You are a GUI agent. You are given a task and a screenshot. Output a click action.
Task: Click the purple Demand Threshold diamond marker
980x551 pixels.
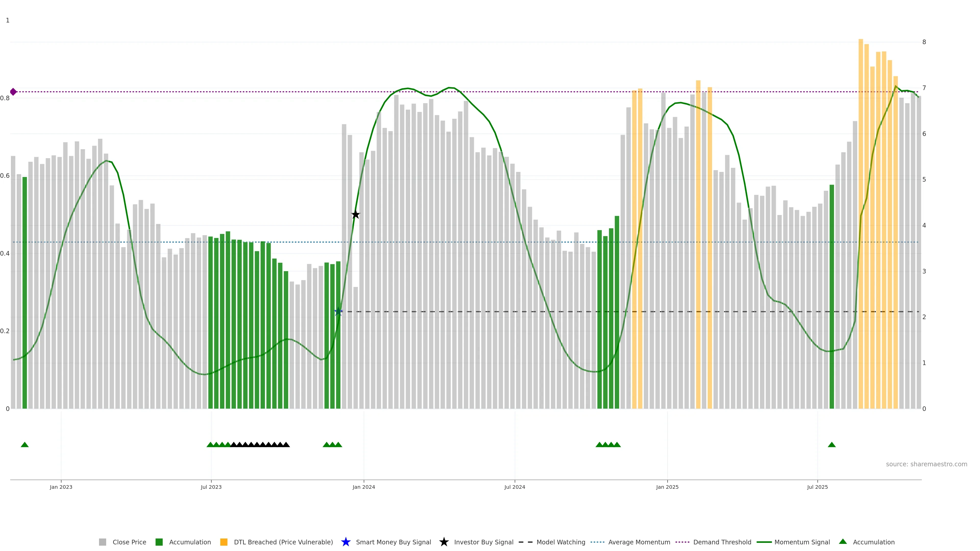(x=13, y=92)
